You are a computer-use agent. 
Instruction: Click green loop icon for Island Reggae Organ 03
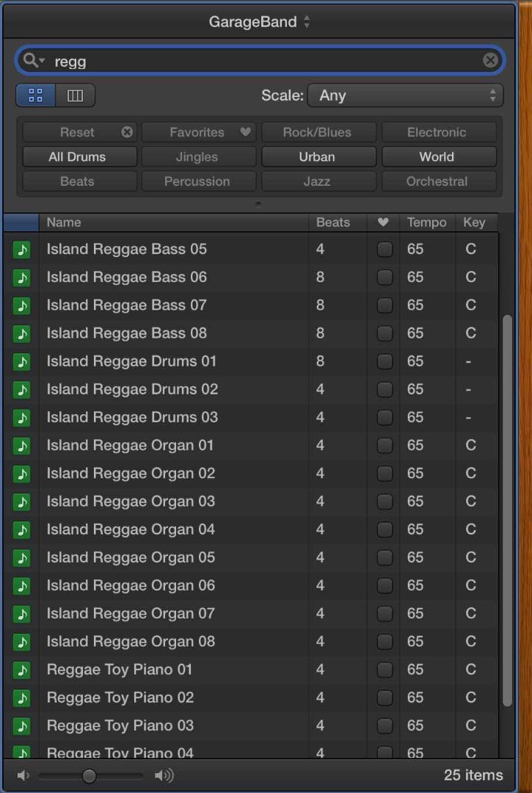(x=21, y=501)
